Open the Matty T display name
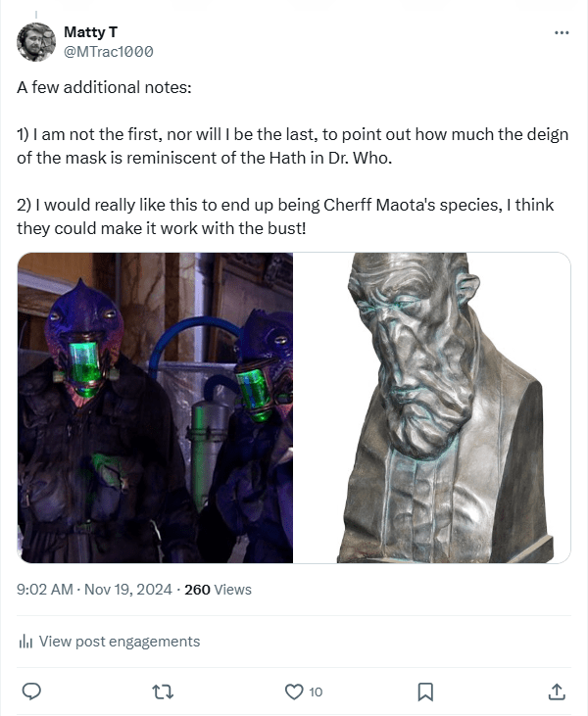Image resolution: width=588 pixels, height=716 pixels. 90,32
